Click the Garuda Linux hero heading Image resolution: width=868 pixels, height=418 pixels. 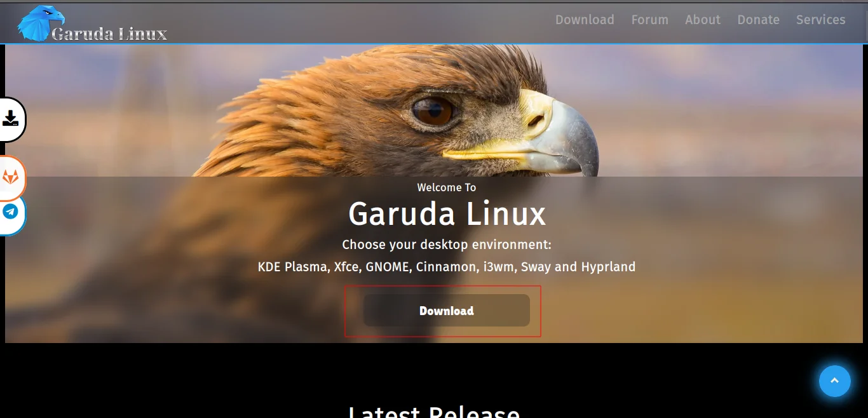tap(447, 213)
